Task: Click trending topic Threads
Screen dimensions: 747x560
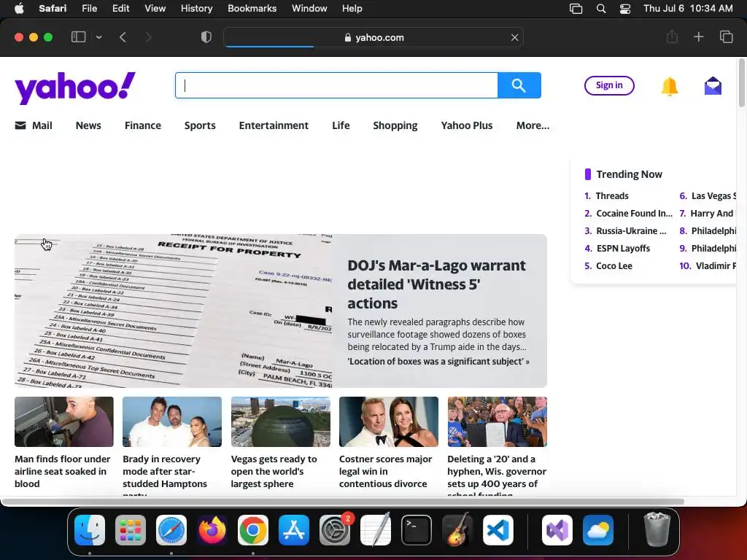Action: 612,195
